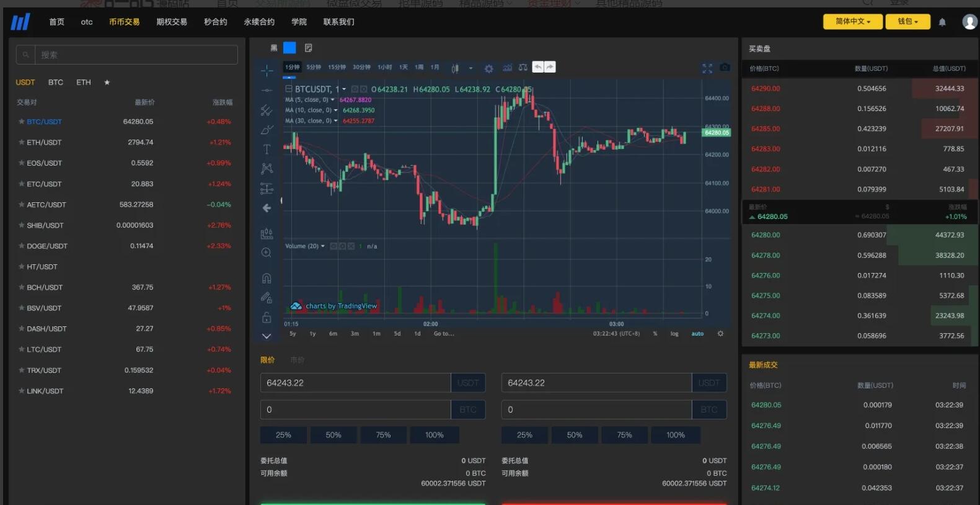The image size is (980, 505).
Task: Toggle auto scale on the chart
Action: [697, 334]
